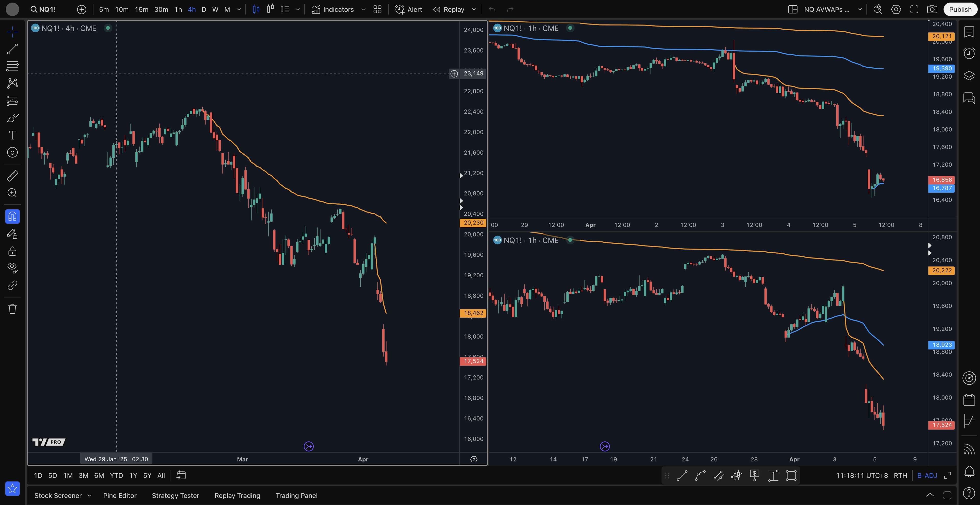
Task: Expand Stock Screener dropdown menu
Action: [89, 496]
